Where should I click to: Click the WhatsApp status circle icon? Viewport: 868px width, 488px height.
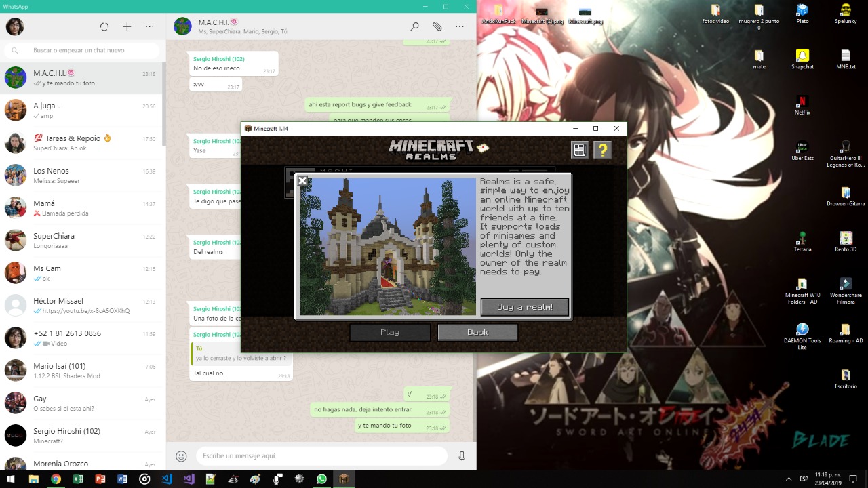(x=104, y=26)
